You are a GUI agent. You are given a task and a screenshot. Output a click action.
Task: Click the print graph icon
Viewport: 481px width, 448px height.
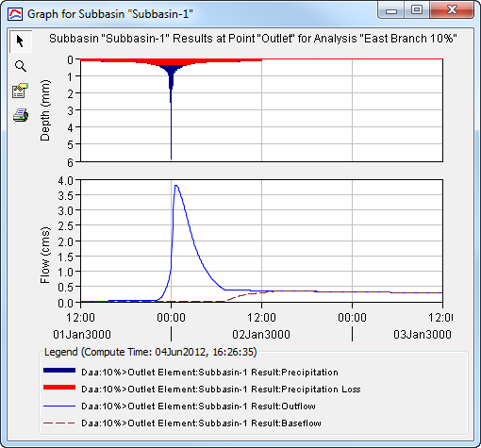click(21, 115)
